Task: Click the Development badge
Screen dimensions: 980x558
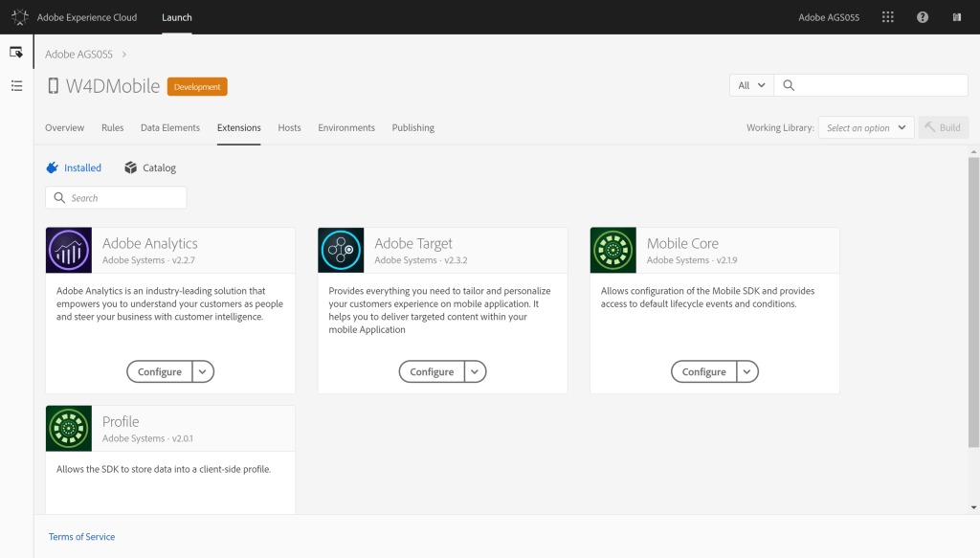Action: pyautogui.click(x=197, y=86)
